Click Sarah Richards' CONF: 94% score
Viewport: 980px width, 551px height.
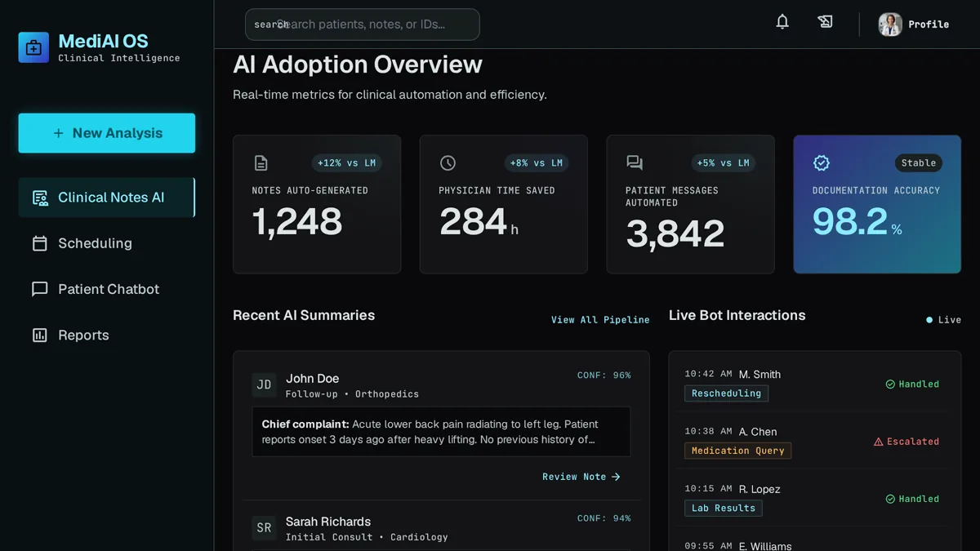[x=604, y=518]
